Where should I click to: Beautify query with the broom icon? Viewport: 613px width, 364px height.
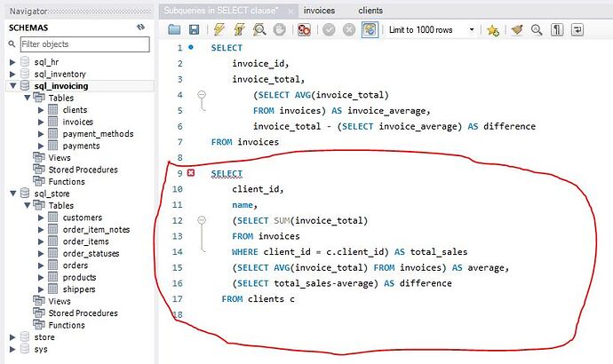517,29
